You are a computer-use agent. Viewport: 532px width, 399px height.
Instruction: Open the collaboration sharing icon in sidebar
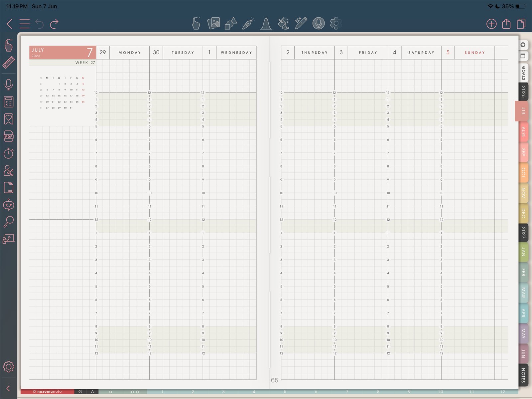[x=9, y=171]
